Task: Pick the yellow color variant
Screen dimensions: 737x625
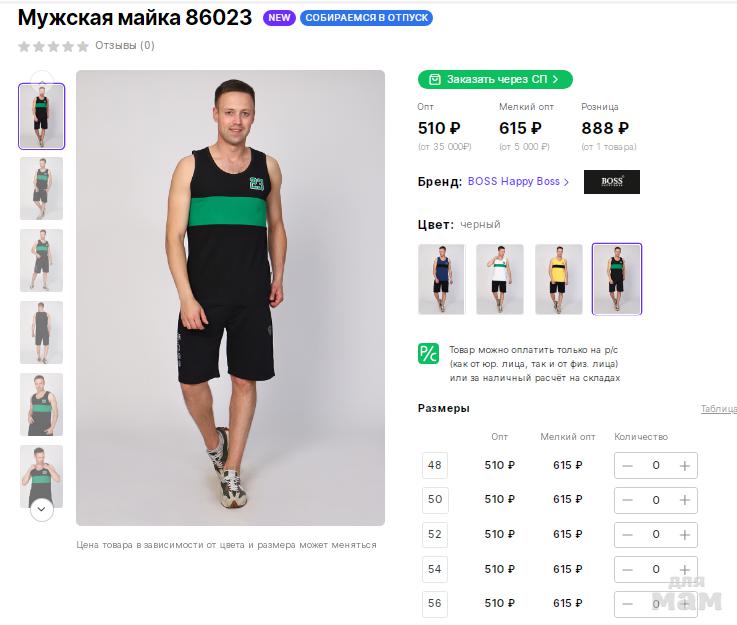Action: (558, 279)
